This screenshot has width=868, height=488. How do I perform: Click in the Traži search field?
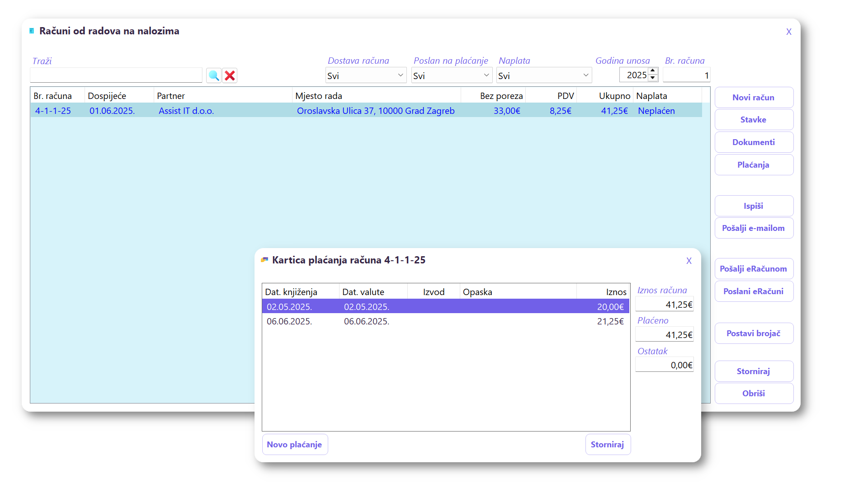pos(116,75)
